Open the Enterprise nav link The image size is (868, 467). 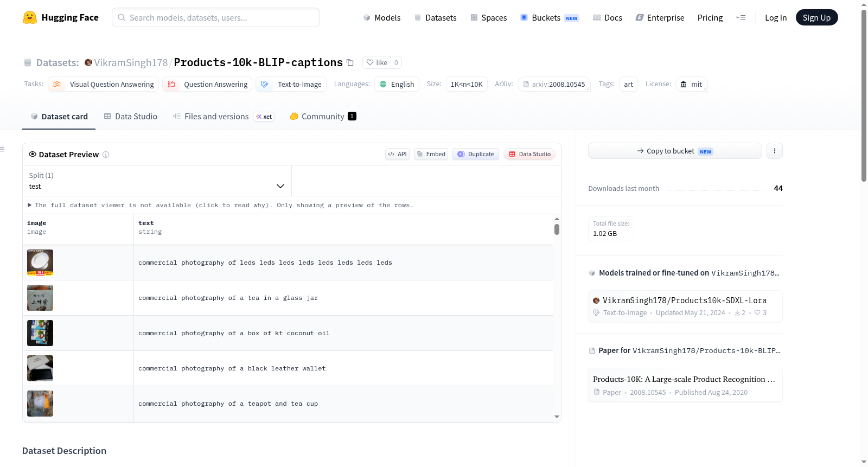660,17
